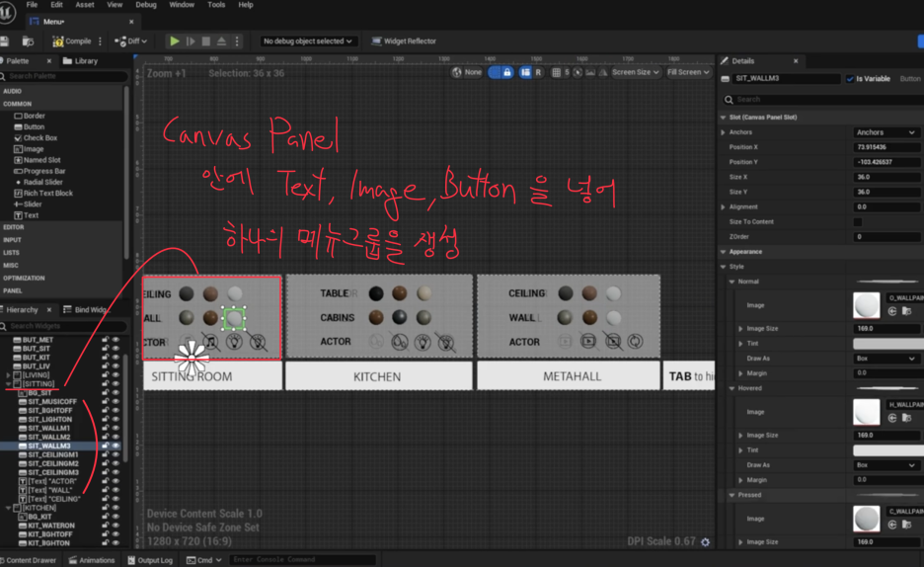Open the Debug menu
Viewport: 924px width, 567px height.
[146, 5]
